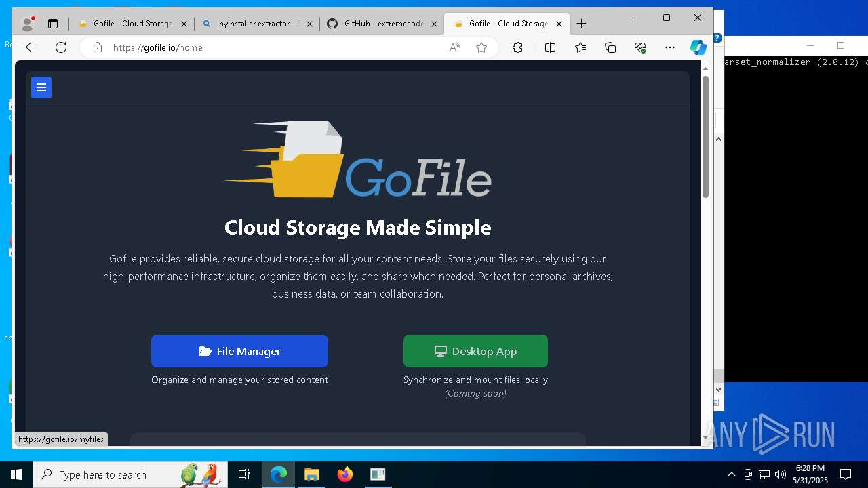Screen dimensions: 868x488
Task: Close the first Gofile tab
Action: pyautogui.click(x=184, y=24)
